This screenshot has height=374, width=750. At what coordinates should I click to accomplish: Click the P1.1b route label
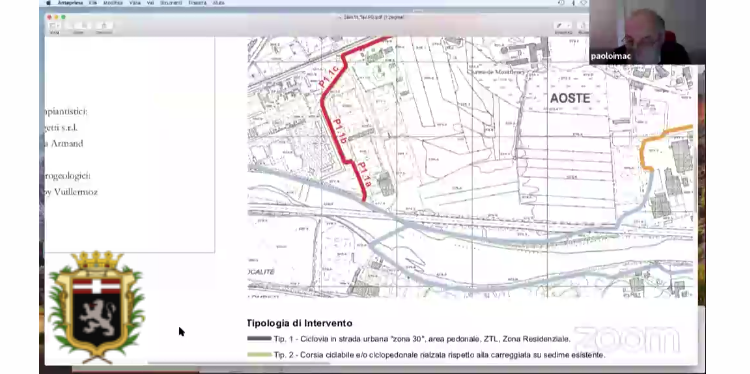[x=339, y=131]
